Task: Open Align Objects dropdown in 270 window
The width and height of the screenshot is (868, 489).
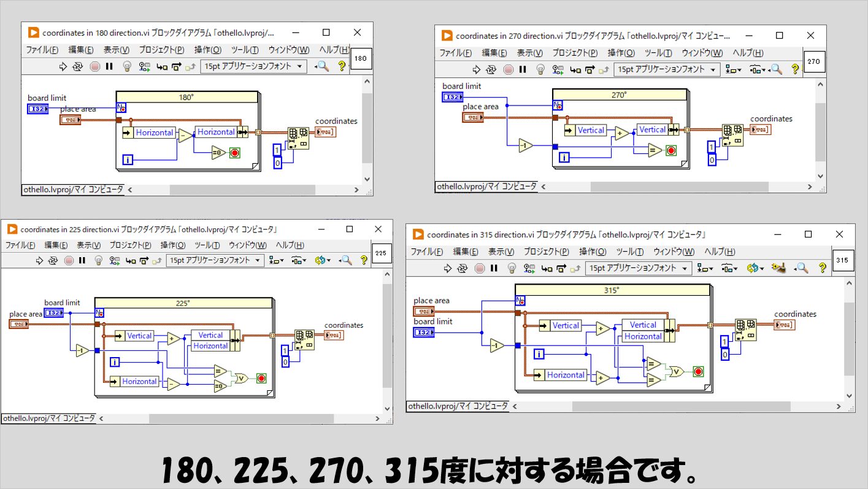Action: point(733,69)
